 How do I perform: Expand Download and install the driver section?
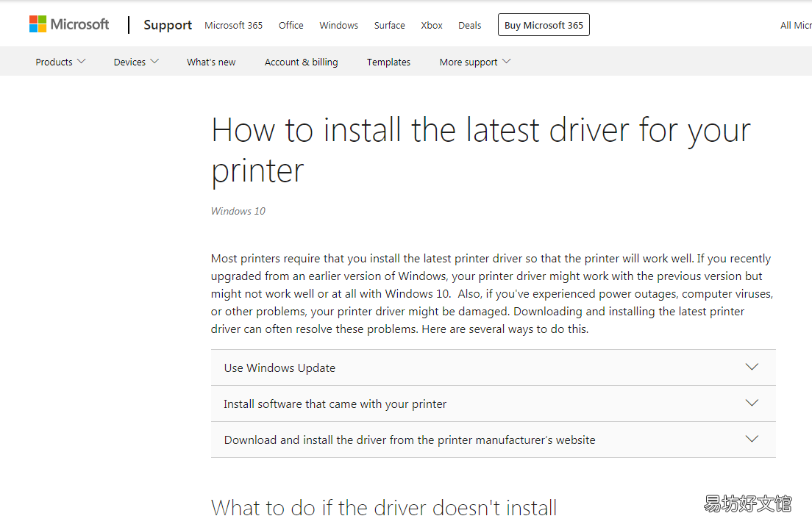point(493,440)
